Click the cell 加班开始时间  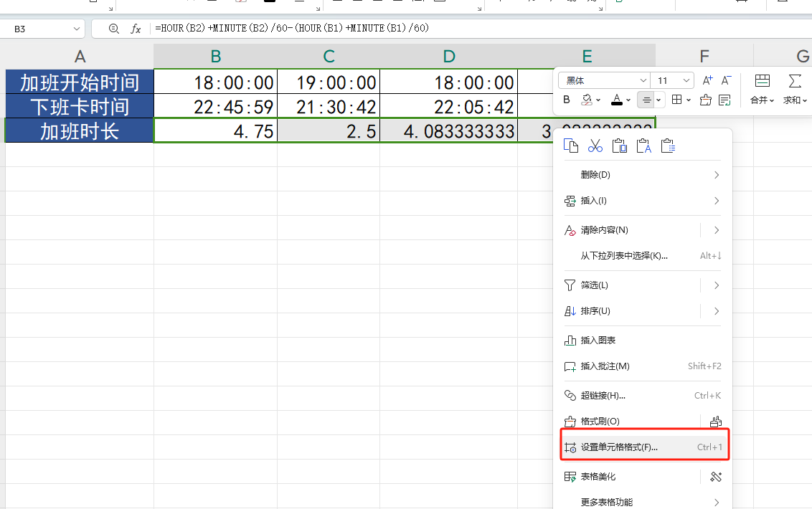tap(80, 82)
